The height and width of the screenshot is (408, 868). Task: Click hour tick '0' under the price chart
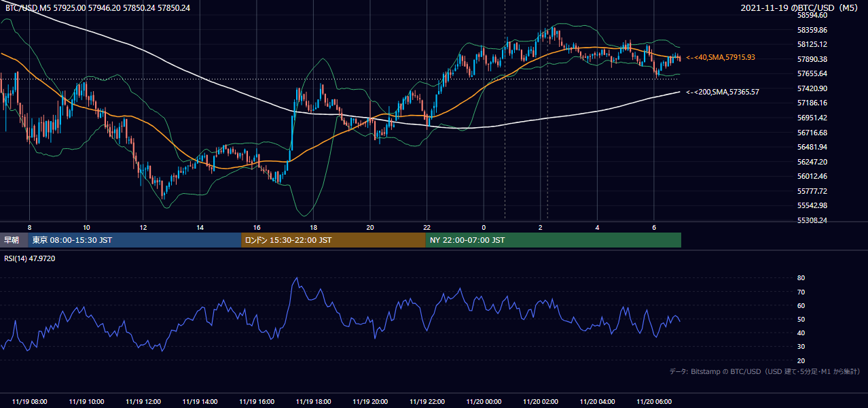point(484,227)
